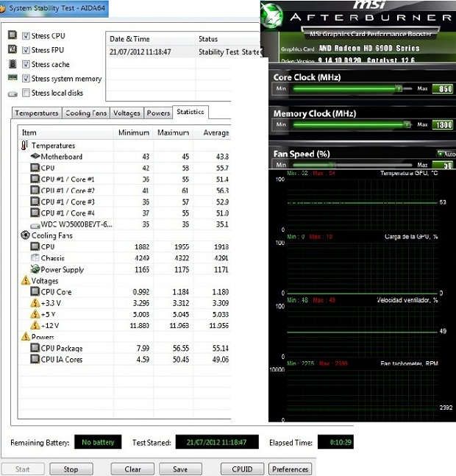
Task: Adjust the Fan Speed slider in Afterburner
Action: click(x=332, y=165)
